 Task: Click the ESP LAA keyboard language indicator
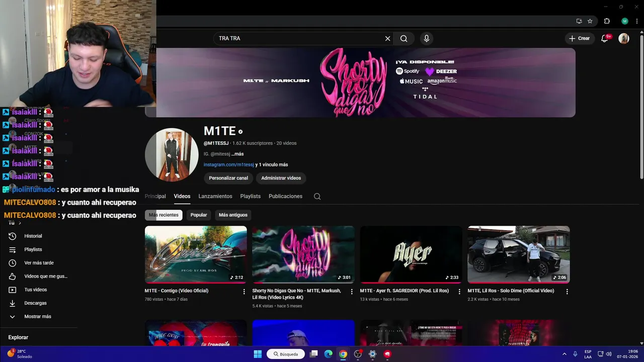pyautogui.click(x=588, y=354)
